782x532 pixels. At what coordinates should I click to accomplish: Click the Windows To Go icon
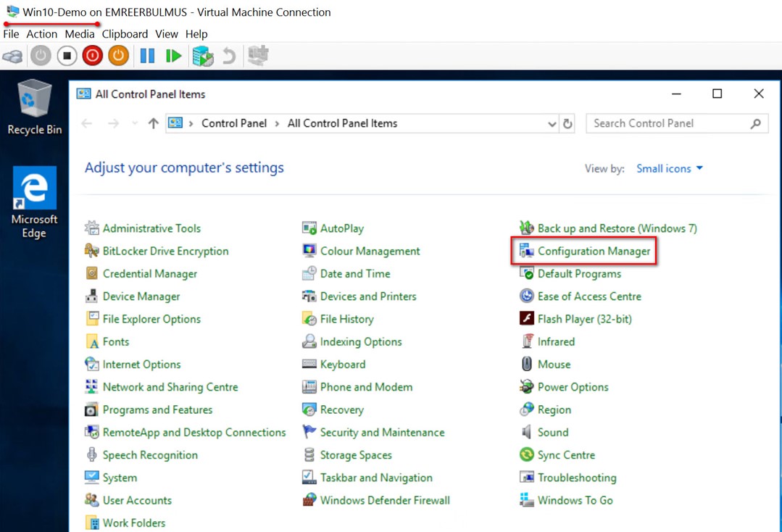tap(527, 500)
